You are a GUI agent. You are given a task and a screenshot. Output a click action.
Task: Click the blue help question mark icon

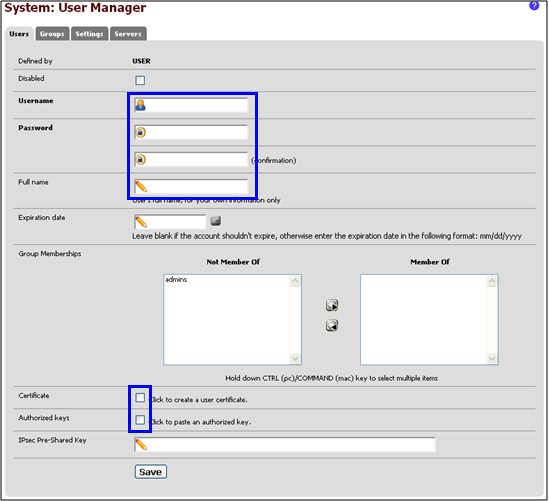[x=534, y=6]
